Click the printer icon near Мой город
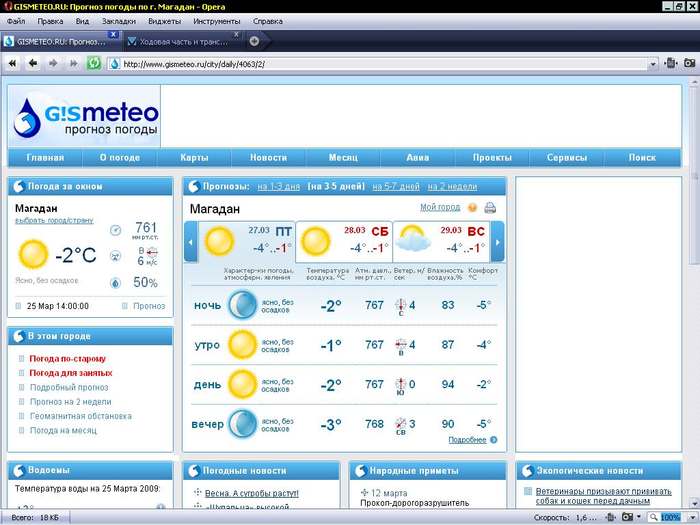 tap(490, 208)
